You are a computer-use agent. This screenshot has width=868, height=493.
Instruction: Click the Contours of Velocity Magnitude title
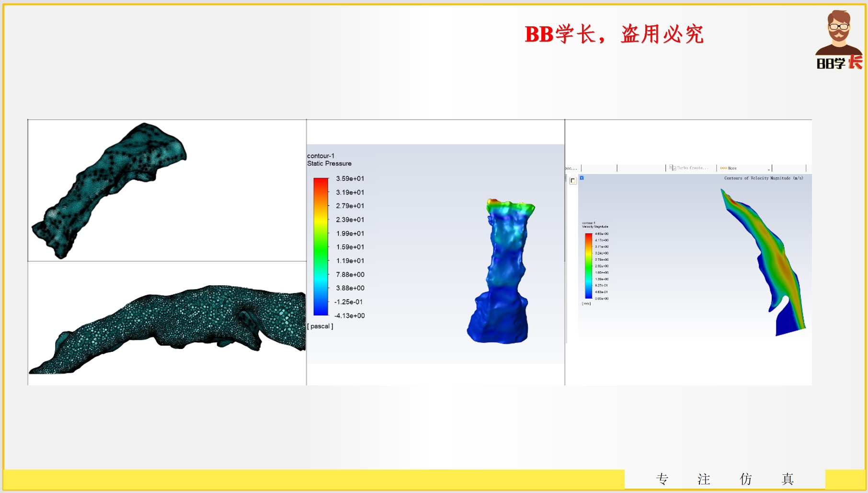(x=763, y=178)
